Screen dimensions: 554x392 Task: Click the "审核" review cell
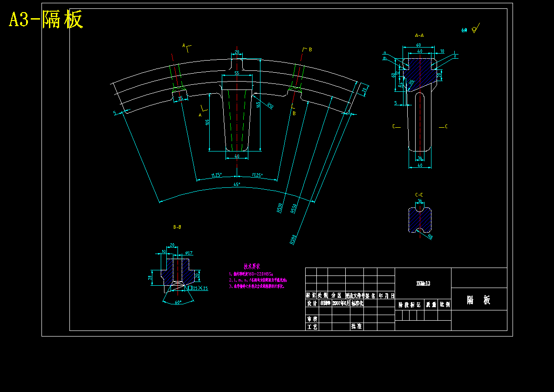click(312, 319)
